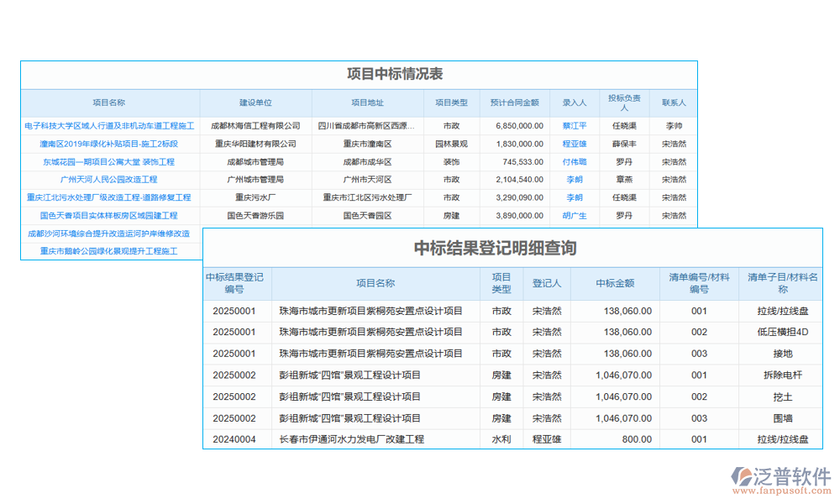The image size is (840, 504).
Task: Open 电子科技大学区域人行道及非机动车道工程施工 project link
Action: coord(109,125)
